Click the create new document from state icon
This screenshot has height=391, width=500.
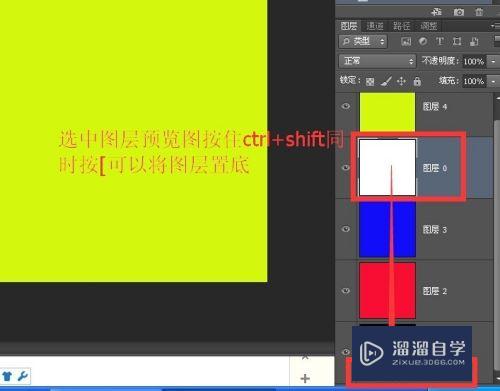point(436,12)
